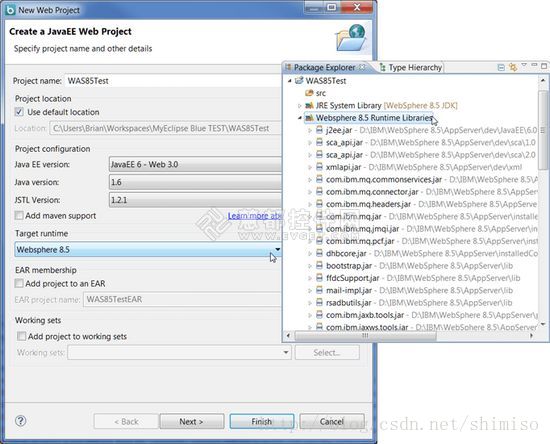Open the Java version dropdown
This screenshot has width=550, height=444.
tap(195, 182)
